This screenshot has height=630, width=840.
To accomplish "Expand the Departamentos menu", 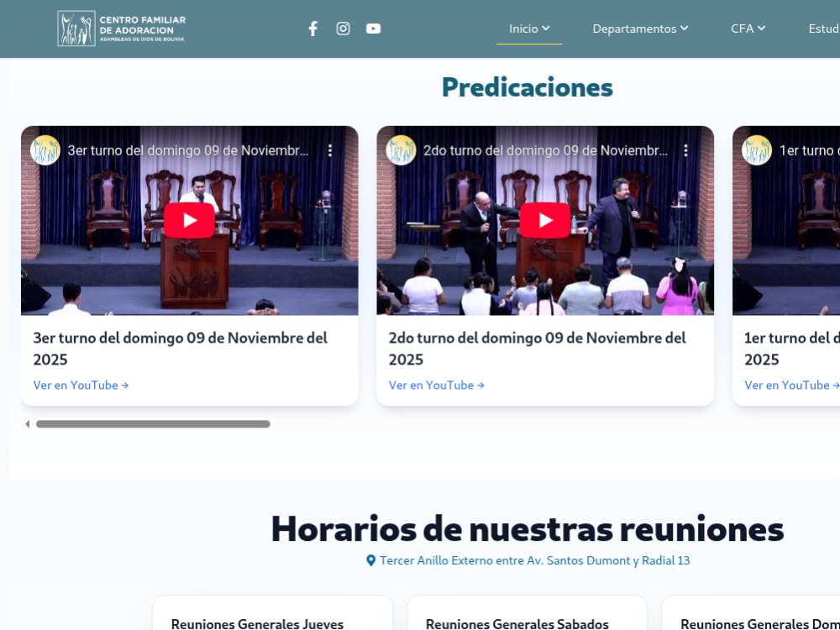I will click(x=640, y=29).
